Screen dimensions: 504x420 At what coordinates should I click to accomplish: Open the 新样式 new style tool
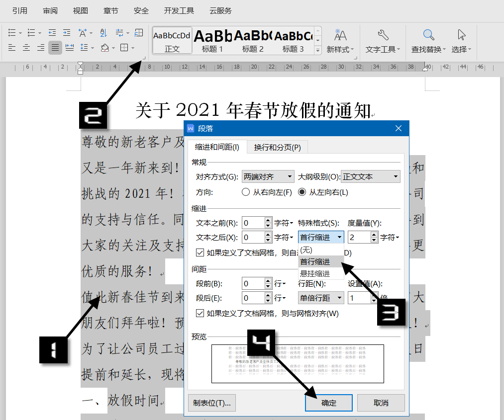pyautogui.click(x=340, y=41)
